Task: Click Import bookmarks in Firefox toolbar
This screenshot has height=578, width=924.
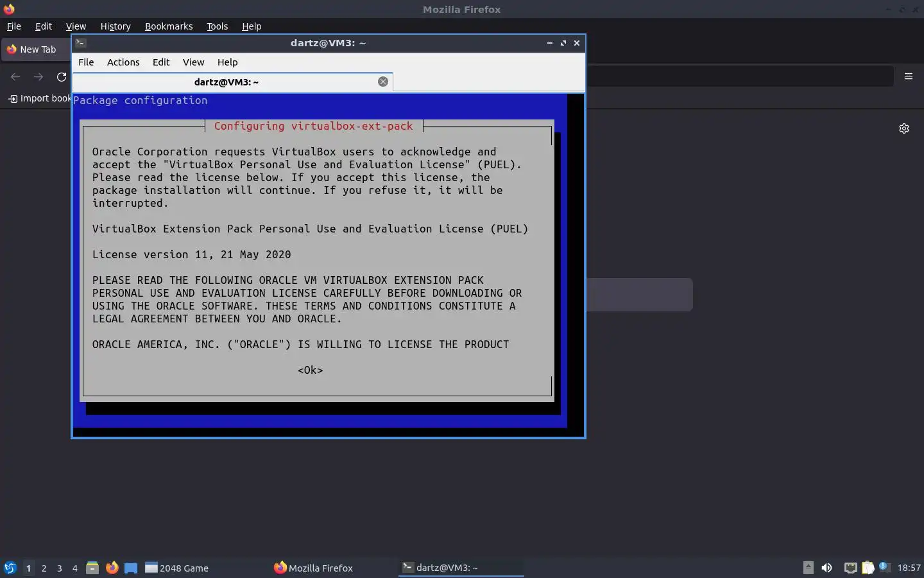Action: [x=40, y=98]
